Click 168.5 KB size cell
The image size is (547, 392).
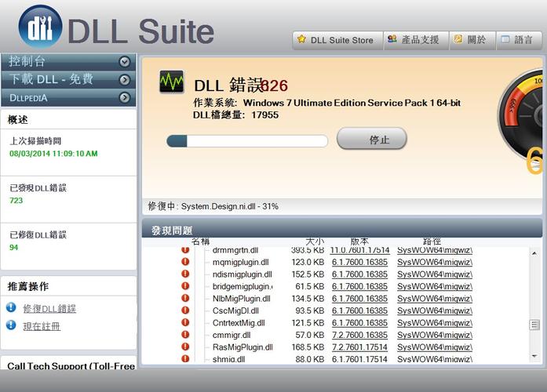308,347
